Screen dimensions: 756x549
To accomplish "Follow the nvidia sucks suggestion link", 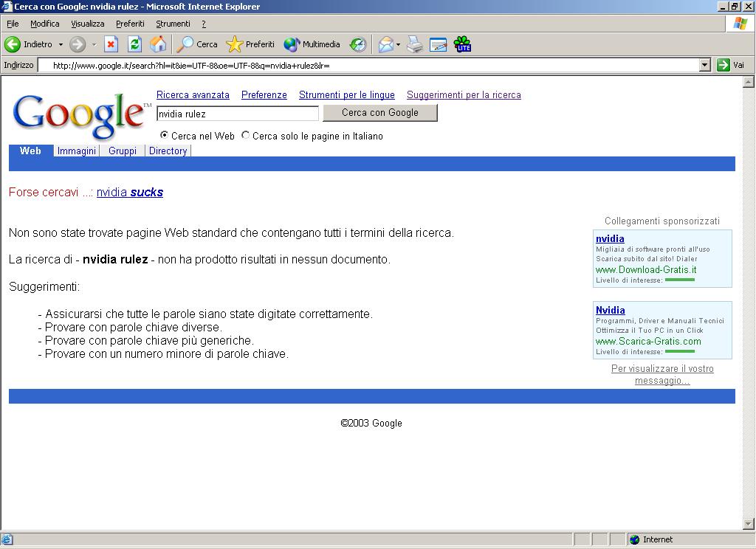I will pos(130,193).
